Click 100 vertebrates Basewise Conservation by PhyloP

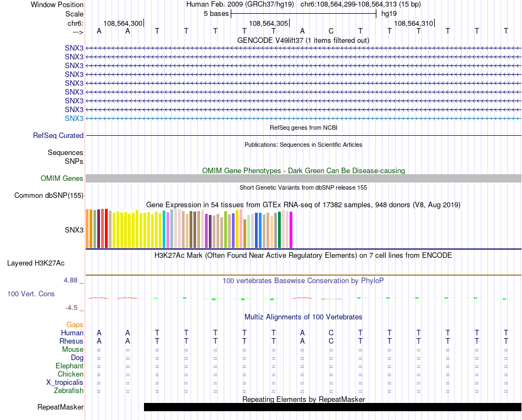tap(303, 281)
